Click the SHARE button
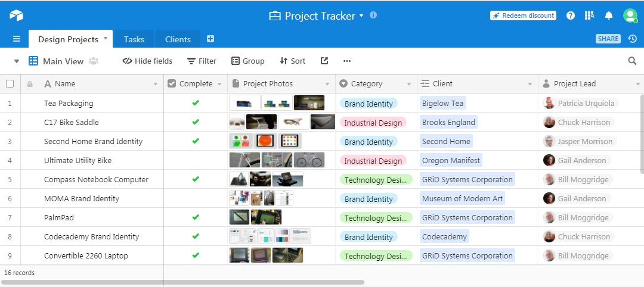Viewport: 644px width, 287px height. coord(608,39)
